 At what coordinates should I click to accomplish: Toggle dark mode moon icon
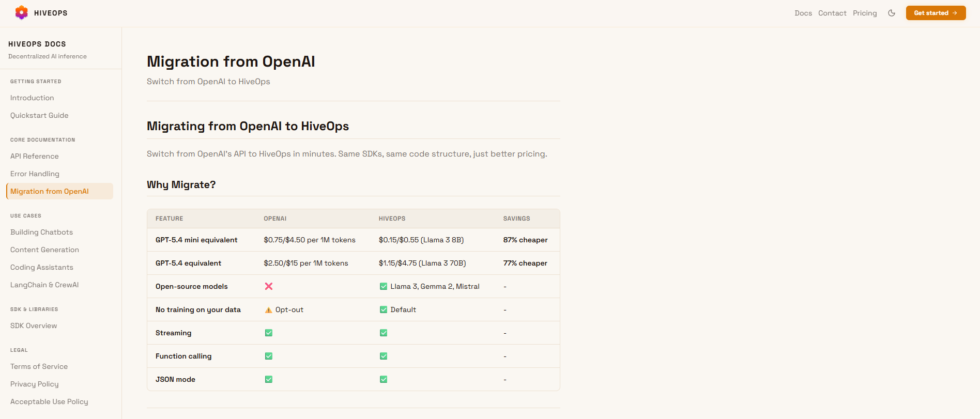[x=892, y=13]
